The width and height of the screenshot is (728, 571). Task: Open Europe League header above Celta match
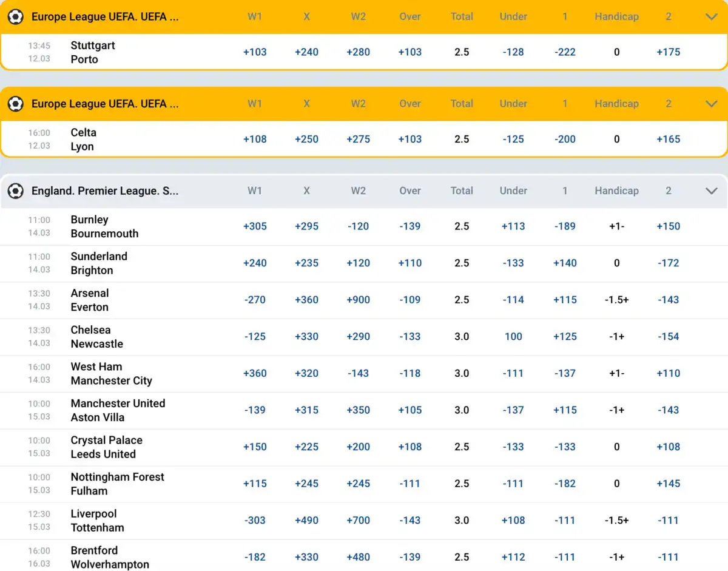tap(105, 104)
